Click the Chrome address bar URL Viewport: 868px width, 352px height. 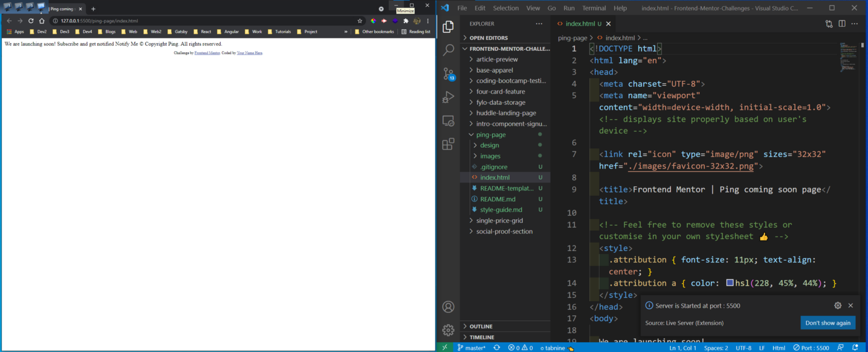pos(99,21)
